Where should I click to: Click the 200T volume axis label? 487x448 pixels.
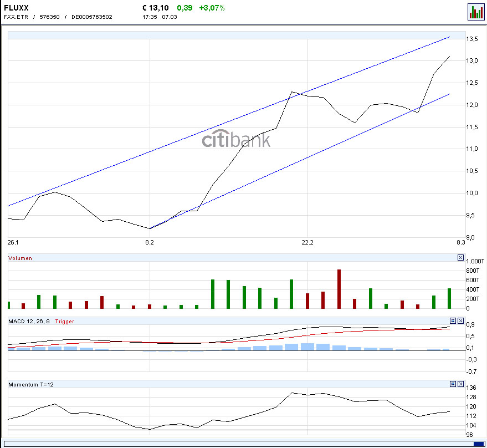point(473,299)
